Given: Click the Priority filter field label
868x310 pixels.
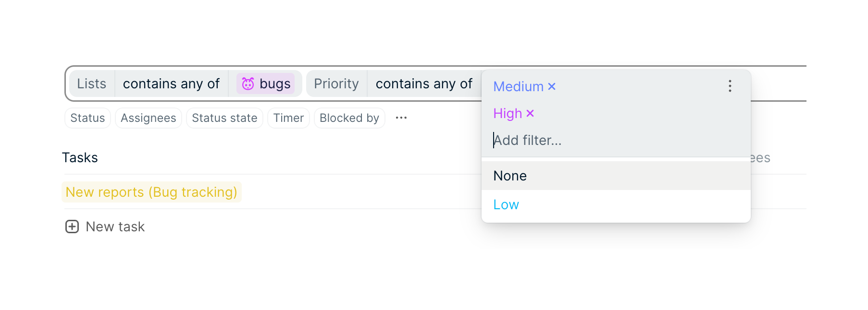Looking at the screenshot, I should click(336, 84).
